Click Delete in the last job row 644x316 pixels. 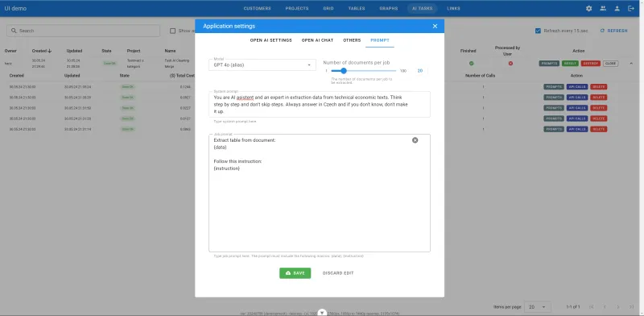click(598, 129)
